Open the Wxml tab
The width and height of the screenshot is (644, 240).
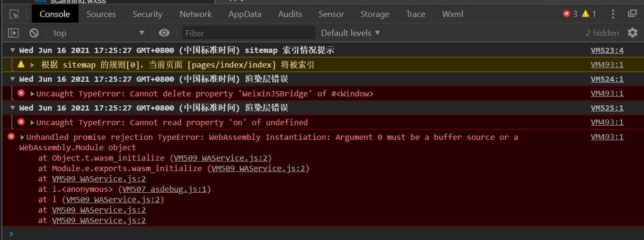point(452,14)
